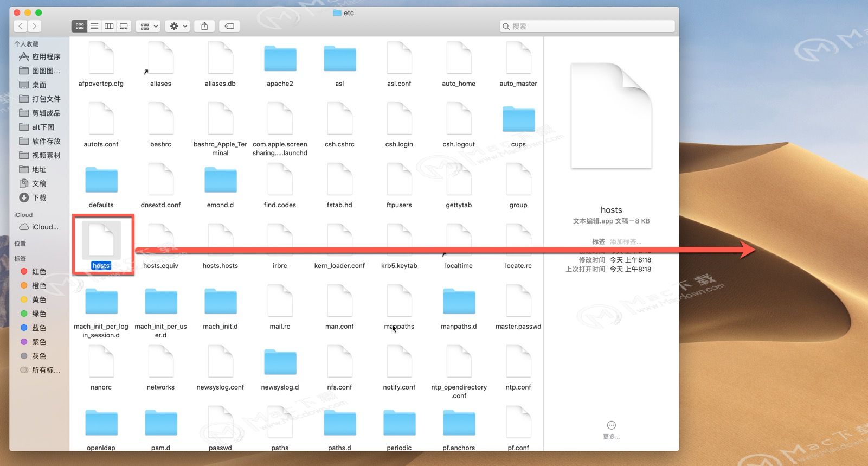
Task: Select the csh.login file
Action: click(x=399, y=119)
